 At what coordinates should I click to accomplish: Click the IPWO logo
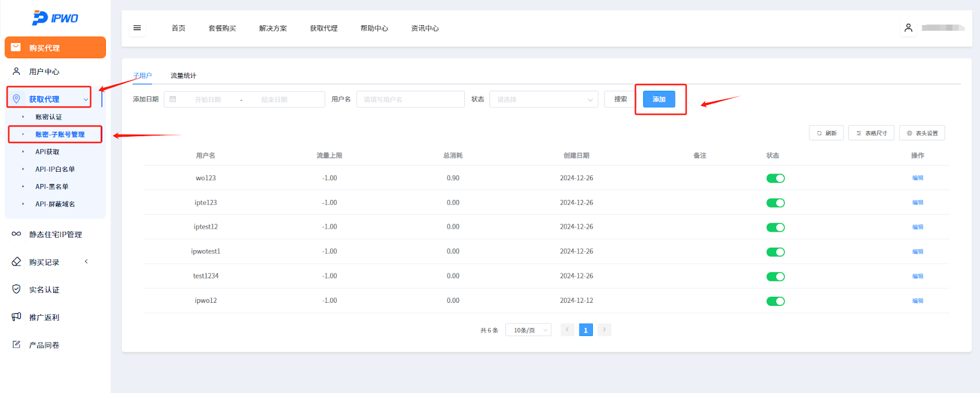(x=55, y=18)
